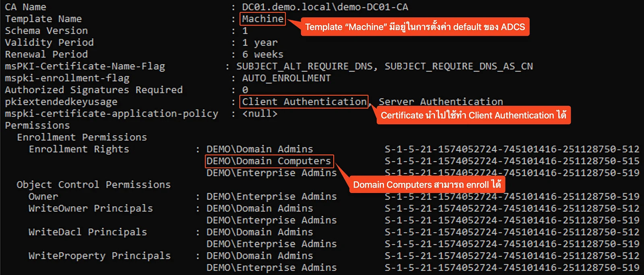Click the "Enrollment Permissions" heading
This screenshot has width=644, height=275.
(82, 137)
